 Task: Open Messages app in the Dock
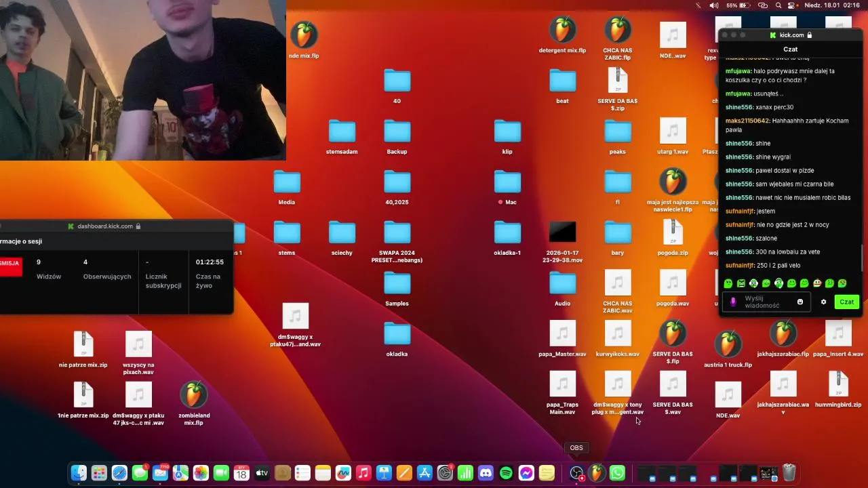tap(140, 473)
